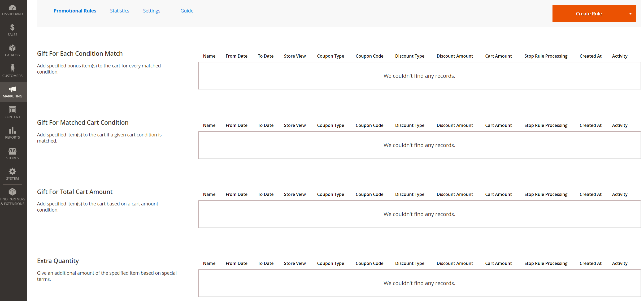
Task: Click Discount Amount header in Gift For Each Condition Match
Action: pyautogui.click(x=455, y=56)
